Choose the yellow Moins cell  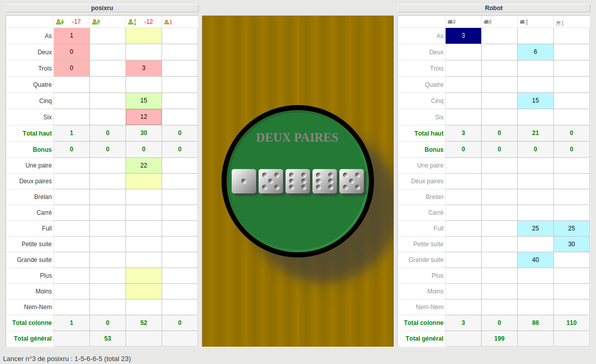(144, 291)
